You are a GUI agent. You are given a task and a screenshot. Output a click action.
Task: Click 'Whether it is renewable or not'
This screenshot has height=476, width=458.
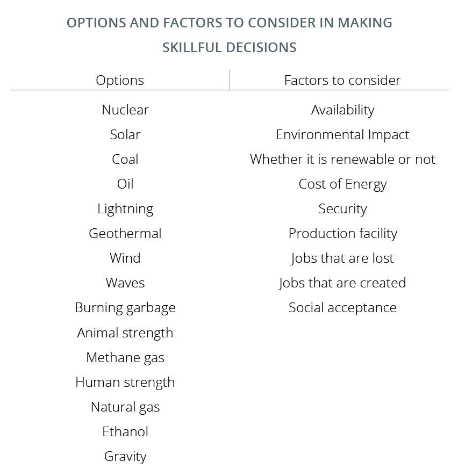[x=342, y=160]
